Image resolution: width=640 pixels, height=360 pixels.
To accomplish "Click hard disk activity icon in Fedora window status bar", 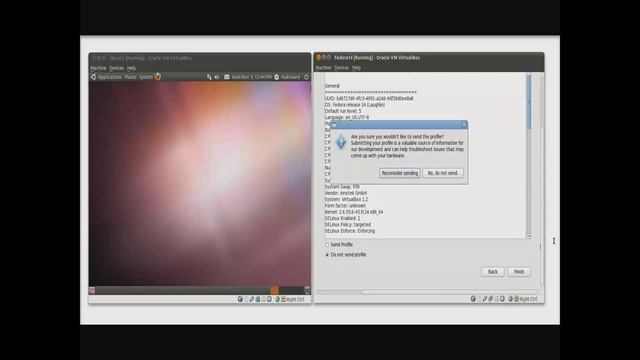I will (473, 299).
